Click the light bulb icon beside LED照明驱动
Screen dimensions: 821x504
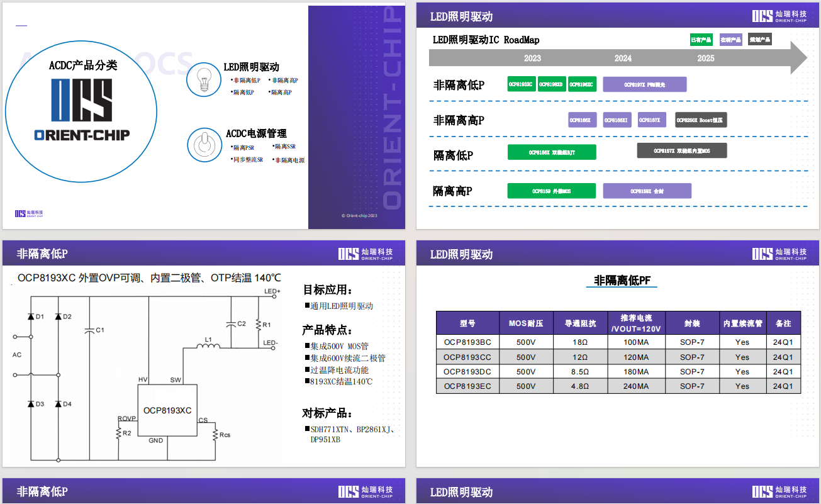(x=203, y=80)
